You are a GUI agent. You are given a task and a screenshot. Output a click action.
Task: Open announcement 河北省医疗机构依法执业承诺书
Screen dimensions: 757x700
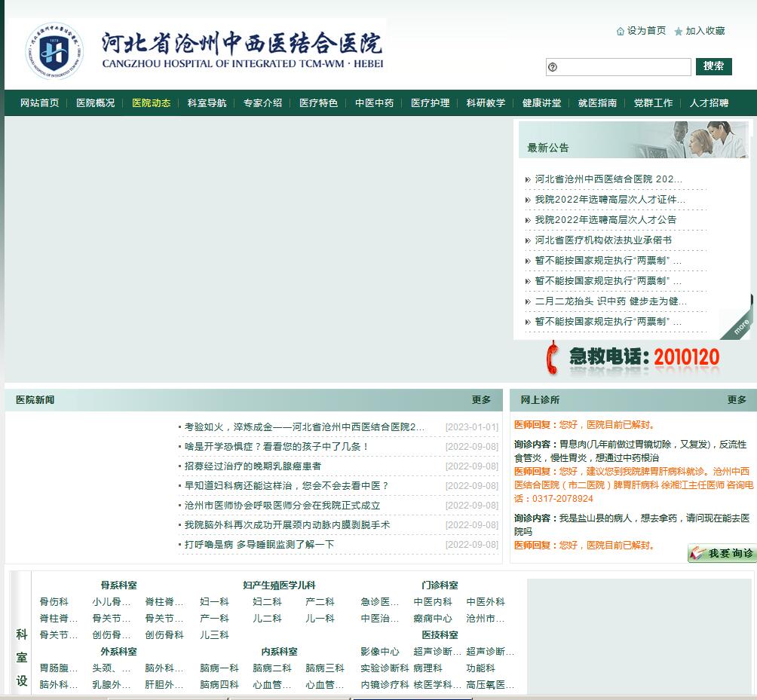tap(603, 240)
